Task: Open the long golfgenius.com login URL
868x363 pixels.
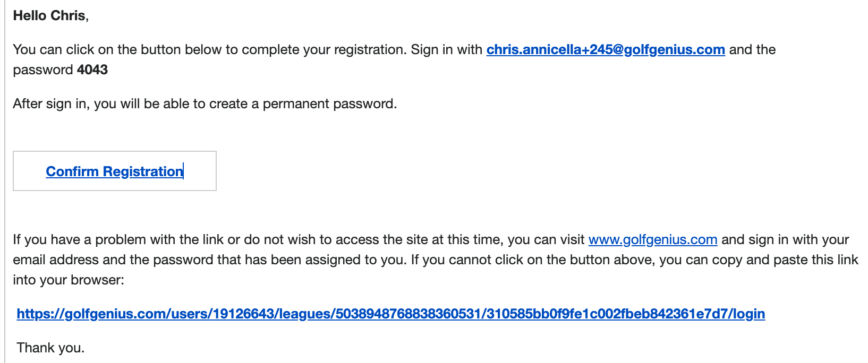Action: (x=391, y=314)
